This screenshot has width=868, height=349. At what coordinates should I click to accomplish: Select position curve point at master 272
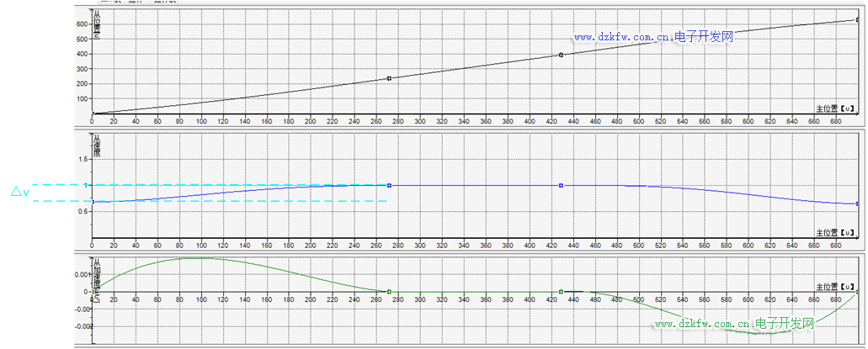pyautogui.click(x=389, y=78)
